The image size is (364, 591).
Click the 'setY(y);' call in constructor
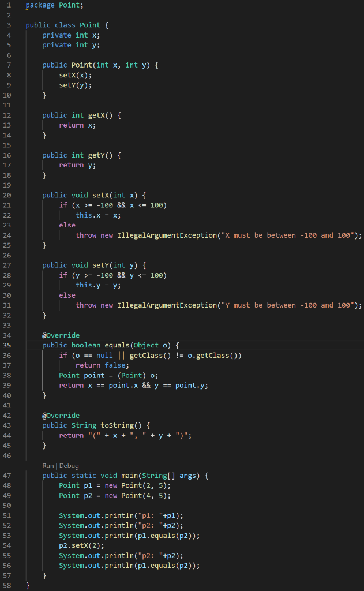(x=76, y=85)
